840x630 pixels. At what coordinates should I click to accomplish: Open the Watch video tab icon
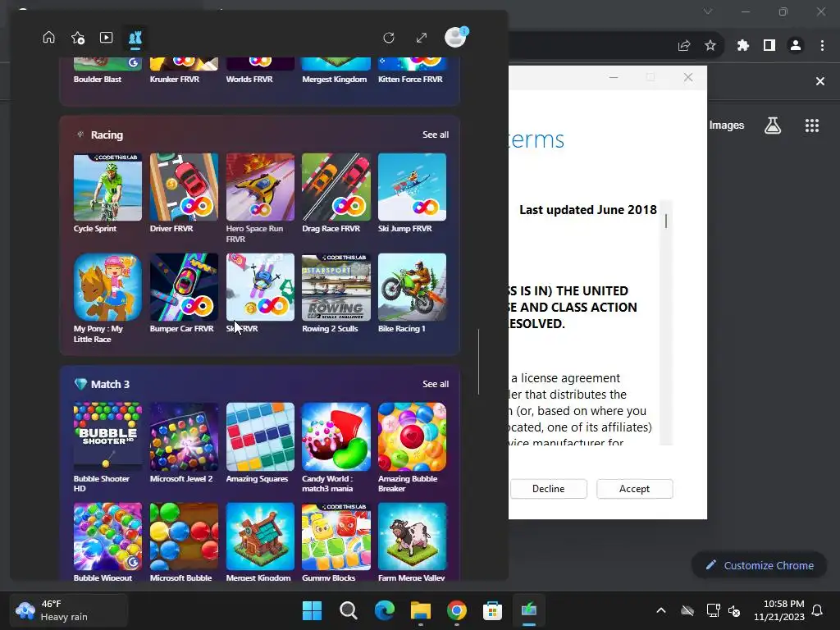(106, 38)
